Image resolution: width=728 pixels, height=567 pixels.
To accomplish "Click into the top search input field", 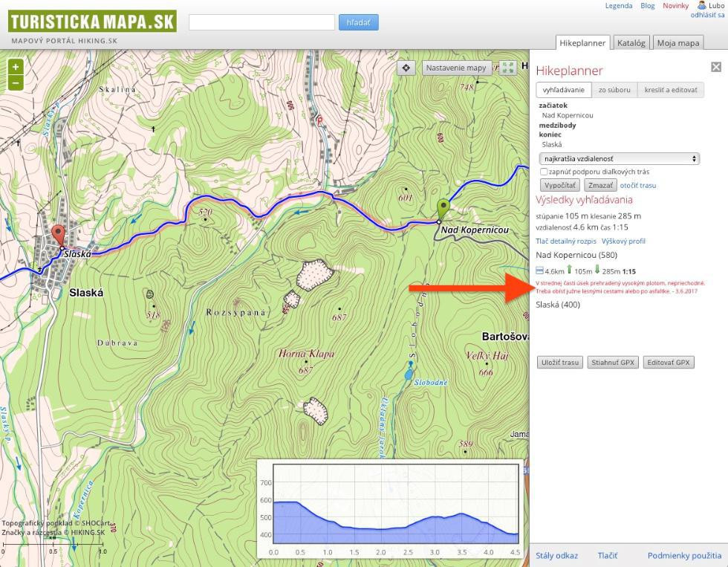I will coord(261,22).
